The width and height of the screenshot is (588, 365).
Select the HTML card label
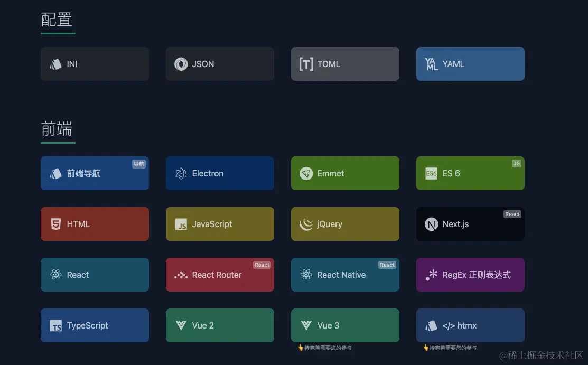coord(78,224)
